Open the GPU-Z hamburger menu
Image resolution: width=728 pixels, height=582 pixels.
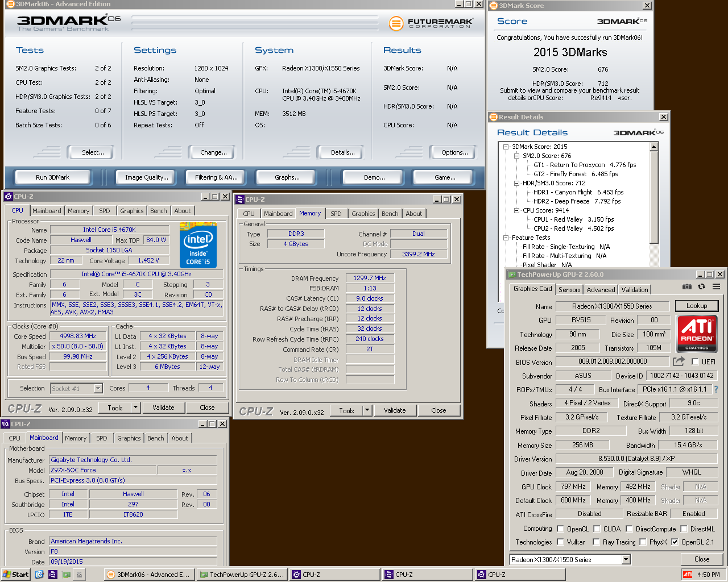716,286
